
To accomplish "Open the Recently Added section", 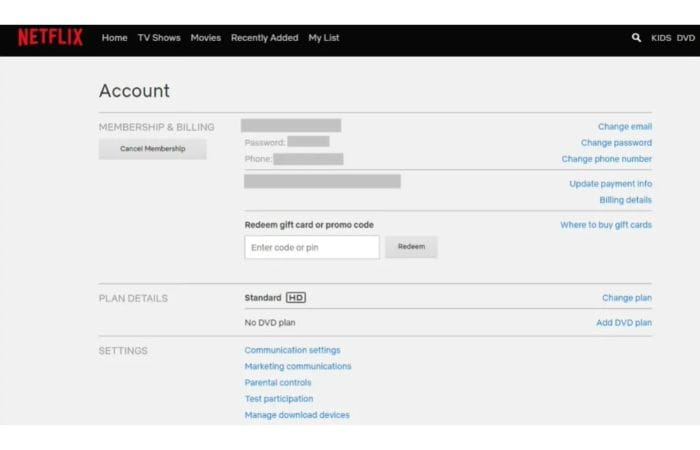I will click(264, 38).
